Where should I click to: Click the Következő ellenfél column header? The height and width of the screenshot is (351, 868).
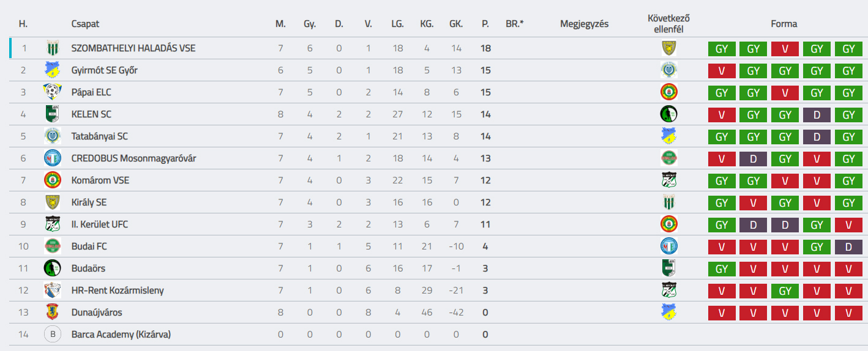click(668, 24)
